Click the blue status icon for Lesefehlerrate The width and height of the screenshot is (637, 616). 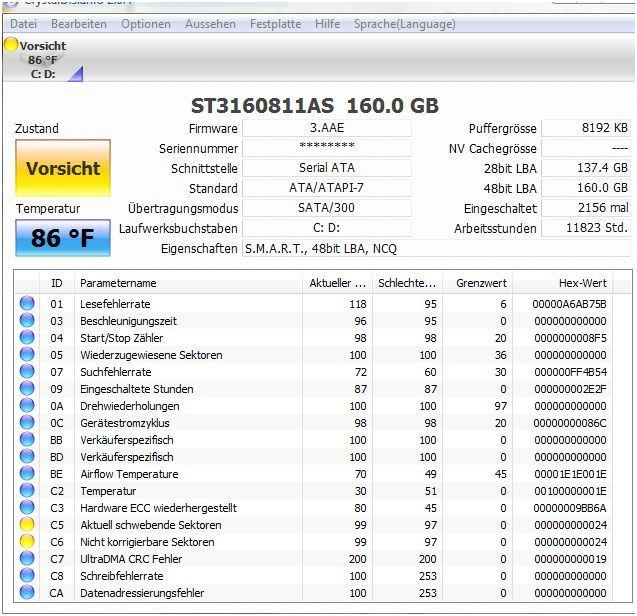27,304
